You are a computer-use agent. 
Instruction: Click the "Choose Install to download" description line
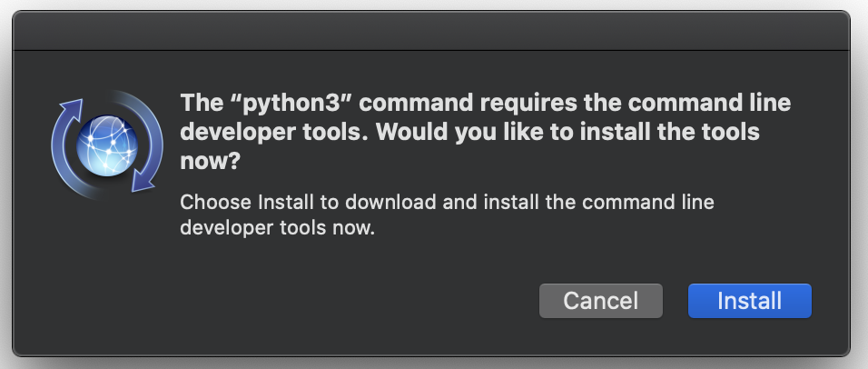[448, 202]
